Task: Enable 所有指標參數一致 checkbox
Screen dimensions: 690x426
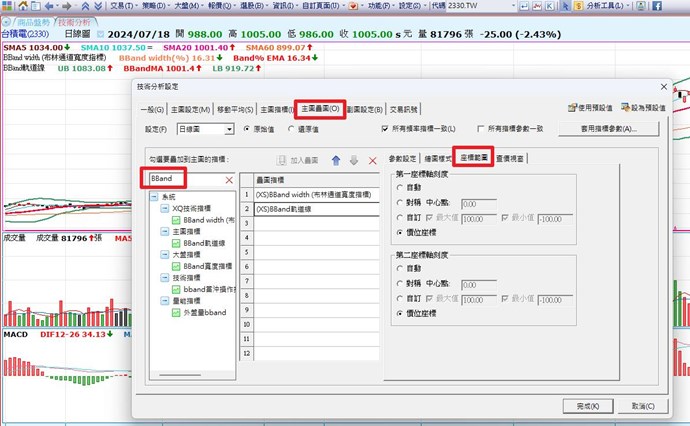Action: pos(481,129)
